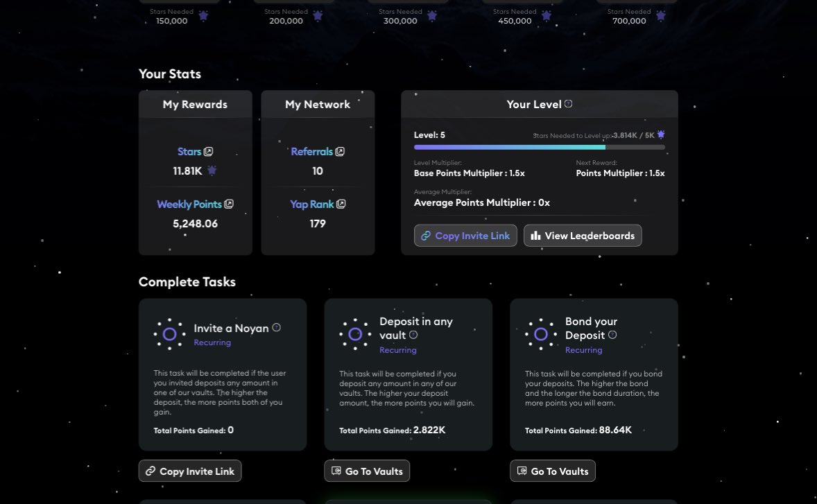
Task: Open the Stars link
Action: (189, 152)
